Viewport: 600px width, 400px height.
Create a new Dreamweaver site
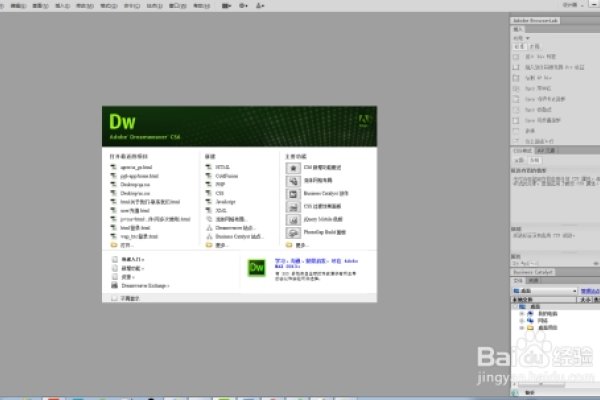(235, 228)
